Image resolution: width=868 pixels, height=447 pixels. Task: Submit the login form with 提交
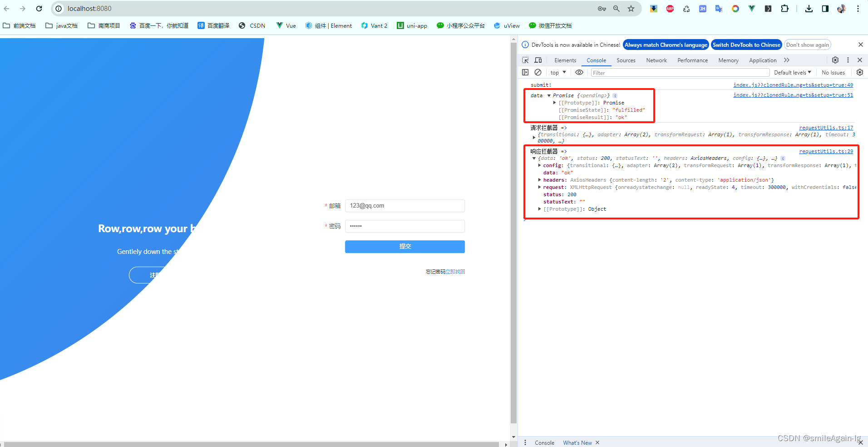(405, 247)
